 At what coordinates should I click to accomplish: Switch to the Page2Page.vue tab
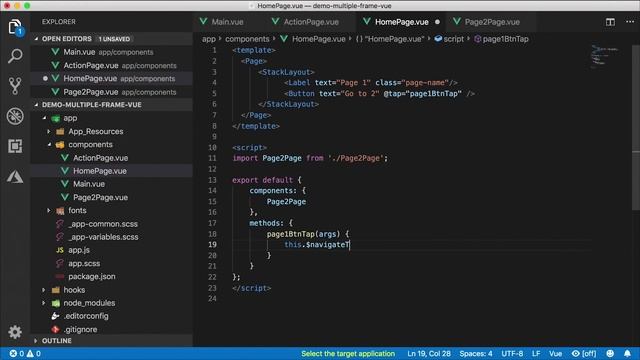492,22
